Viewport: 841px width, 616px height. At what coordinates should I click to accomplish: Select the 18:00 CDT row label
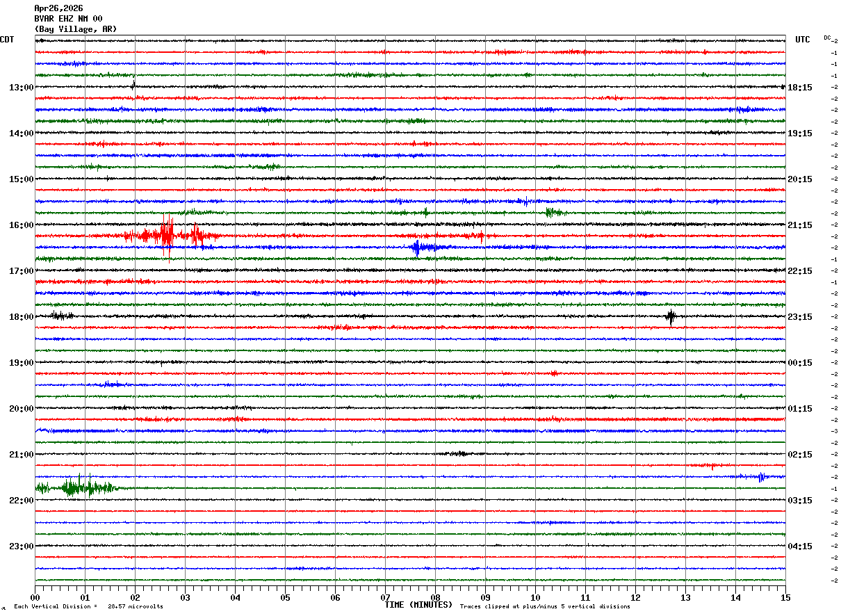coord(22,317)
